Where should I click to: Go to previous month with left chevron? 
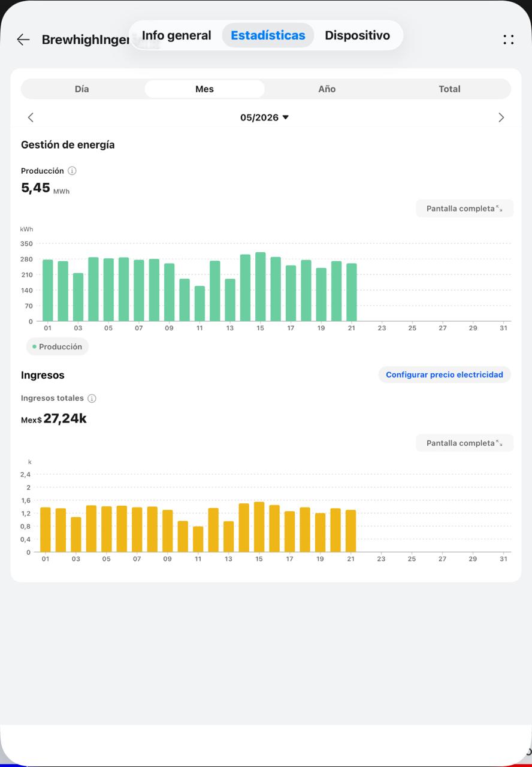pos(31,117)
